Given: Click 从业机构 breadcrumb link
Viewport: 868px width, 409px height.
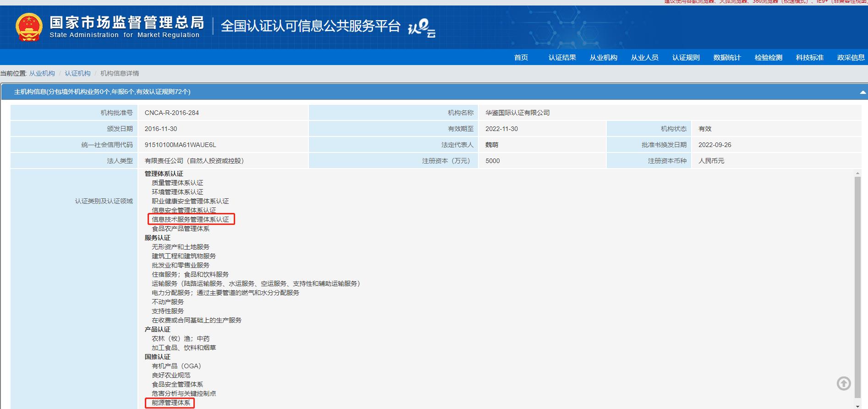Looking at the screenshot, I should [42, 73].
